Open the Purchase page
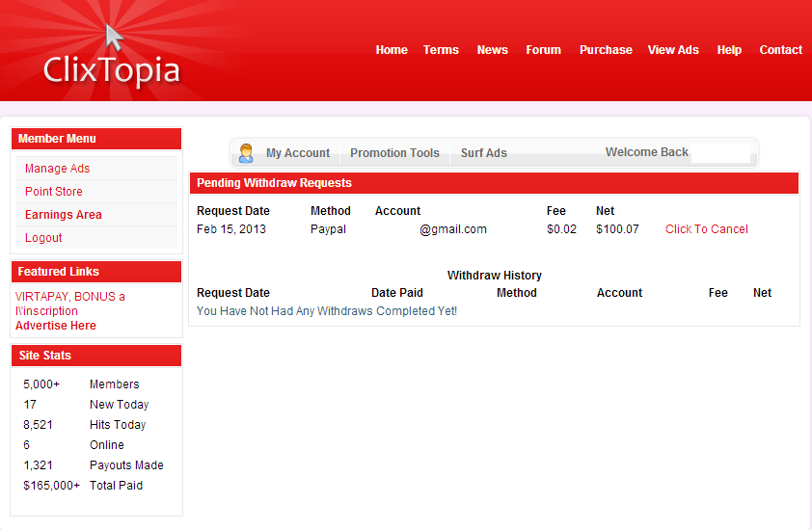The height and width of the screenshot is (530, 812). click(606, 50)
